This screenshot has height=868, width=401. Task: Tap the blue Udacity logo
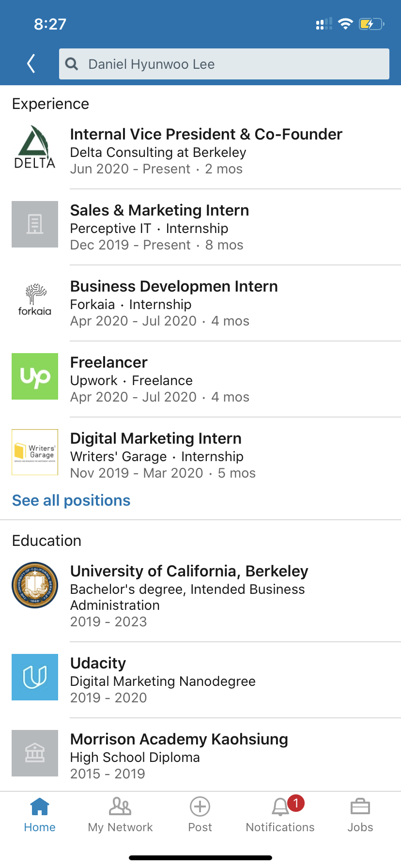pos(35,677)
